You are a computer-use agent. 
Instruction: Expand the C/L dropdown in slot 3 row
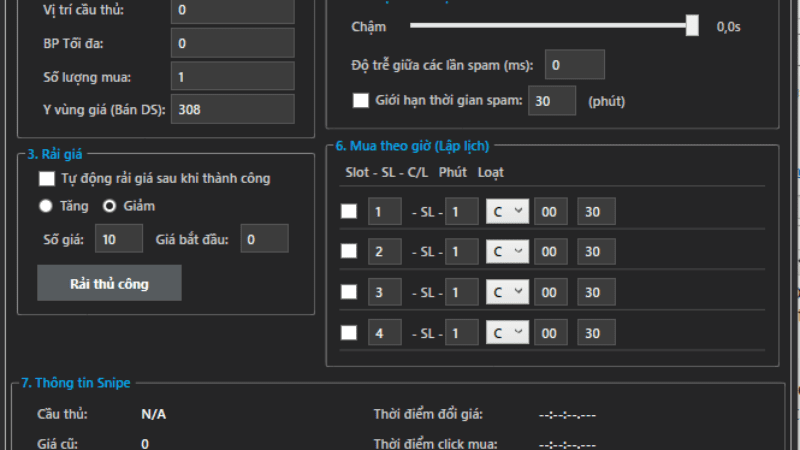click(x=507, y=292)
